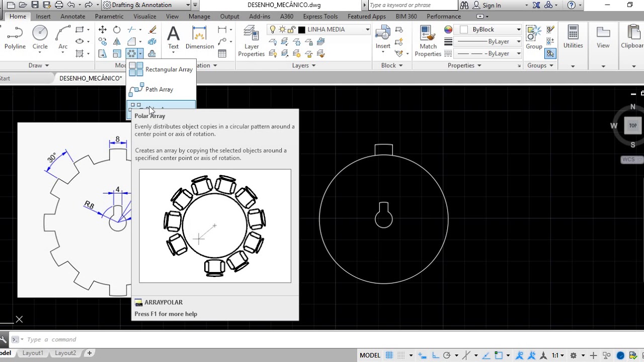Expand the Draw panel
The width and height of the screenshot is (644, 362).
[38, 65]
